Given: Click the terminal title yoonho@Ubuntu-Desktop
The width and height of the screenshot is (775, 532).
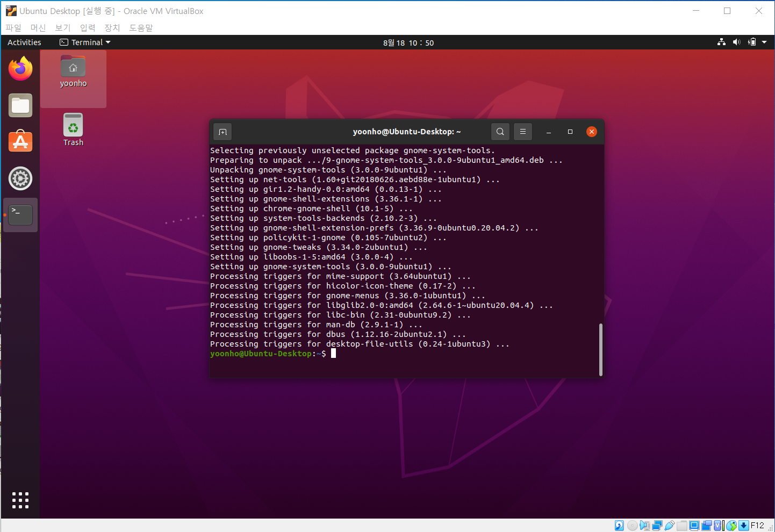Looking at the screenshot, I should click(x=407, y=132).
